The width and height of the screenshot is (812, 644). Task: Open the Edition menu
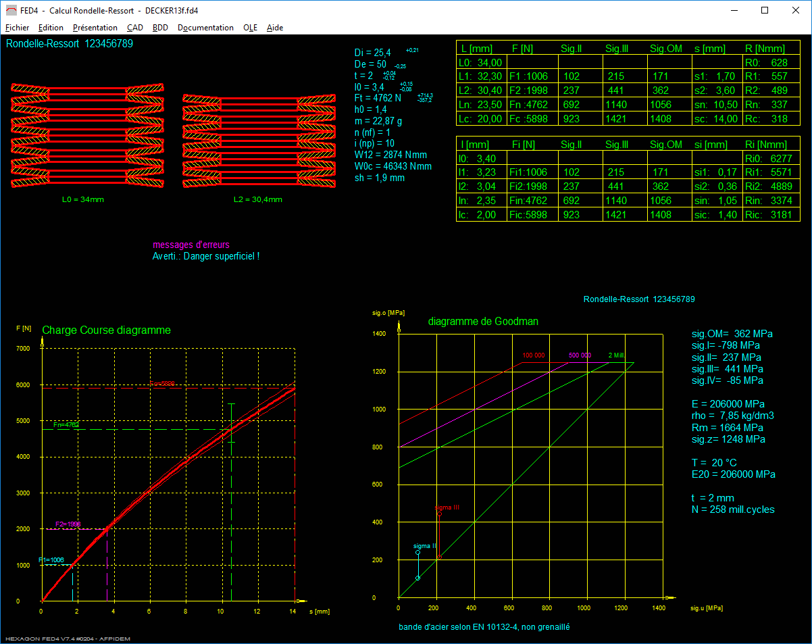point(51,28)
